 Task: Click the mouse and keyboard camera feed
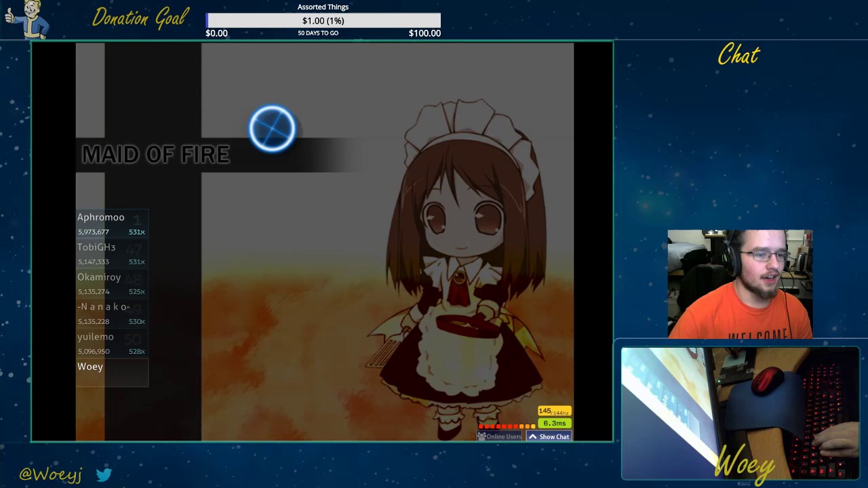(x=740, y=413)
